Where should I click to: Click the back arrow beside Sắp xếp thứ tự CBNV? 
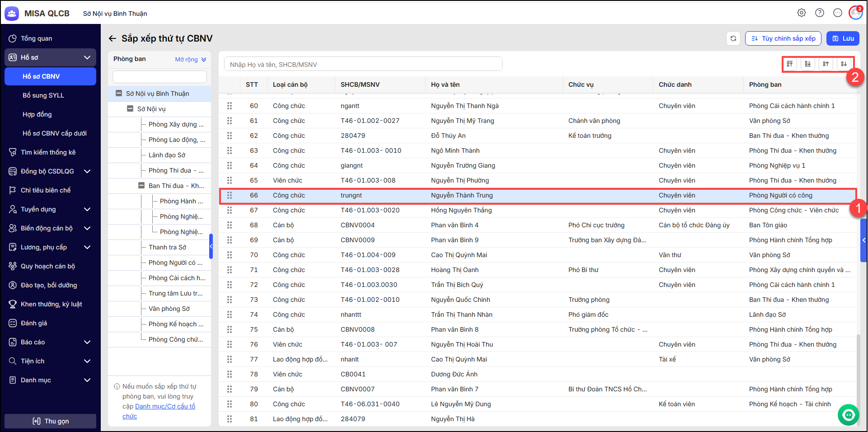click(x=113, y=38)
